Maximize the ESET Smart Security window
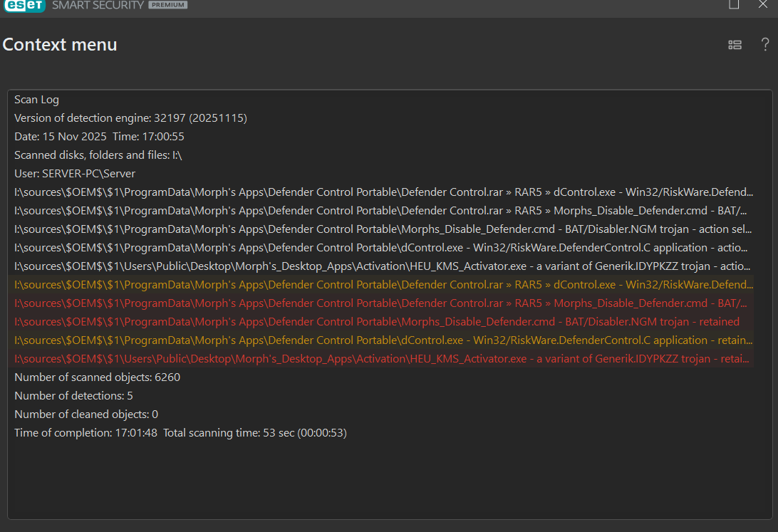778x532 pixels. coord(734,4)
